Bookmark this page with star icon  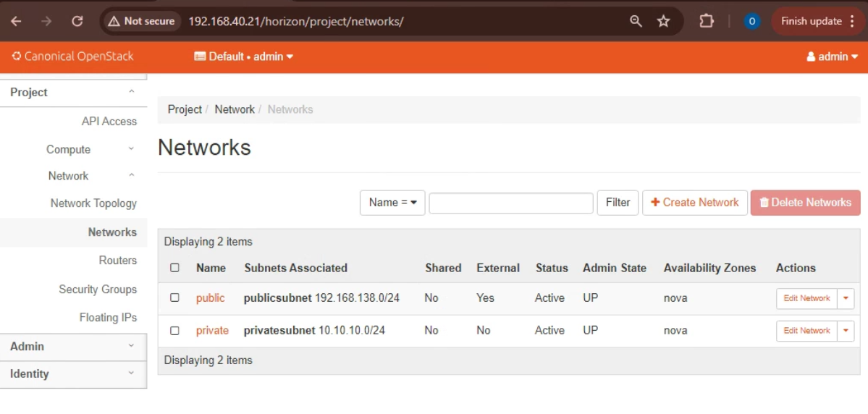point(663,22)
